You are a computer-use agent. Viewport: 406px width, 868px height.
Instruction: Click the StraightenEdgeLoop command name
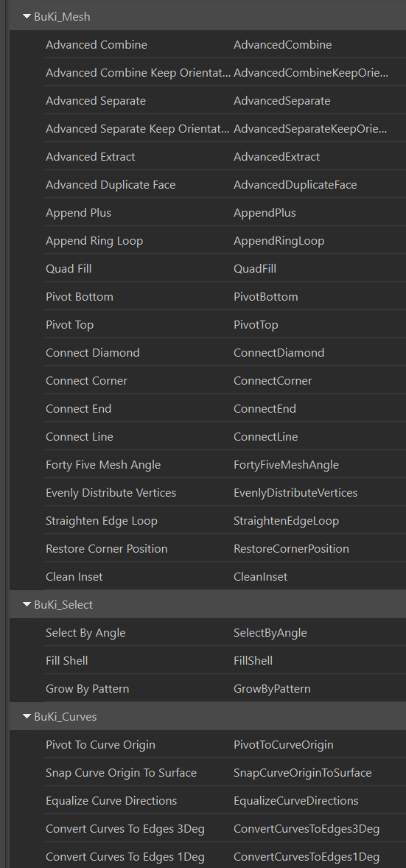pyautogui.click(x=287, y=520)
